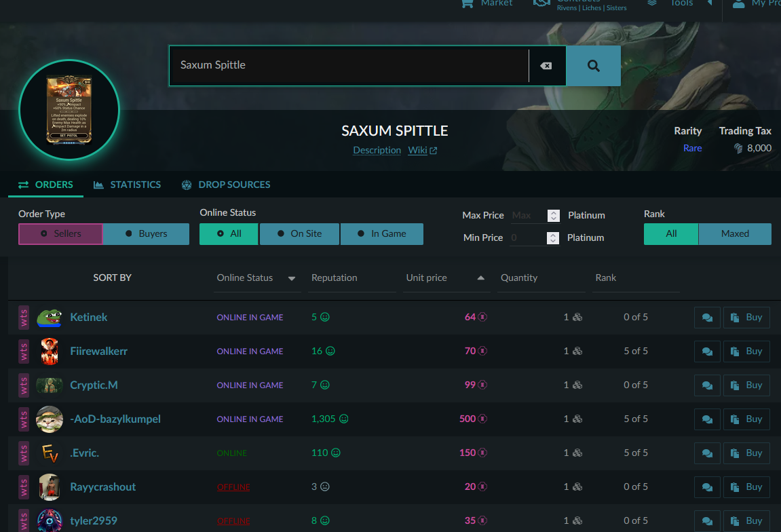Click the platinum icon beside price 64
Viewport: 781px width, 532px height.
tap(482, 317)
